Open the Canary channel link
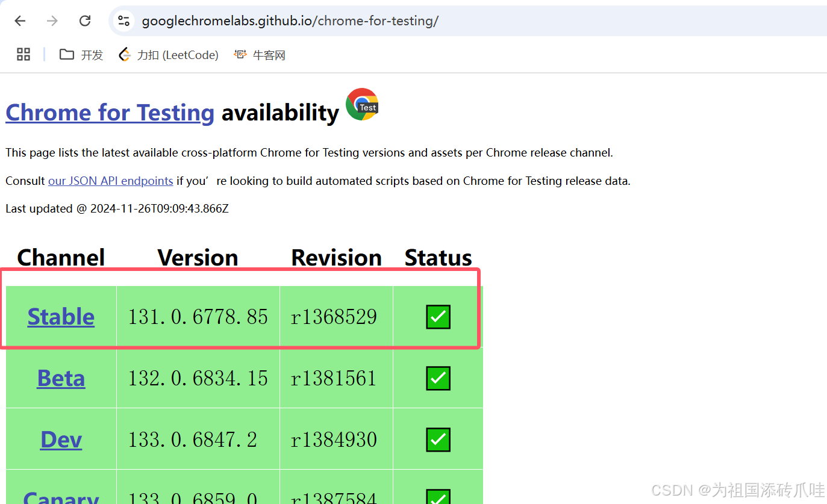 coord(61,497)
